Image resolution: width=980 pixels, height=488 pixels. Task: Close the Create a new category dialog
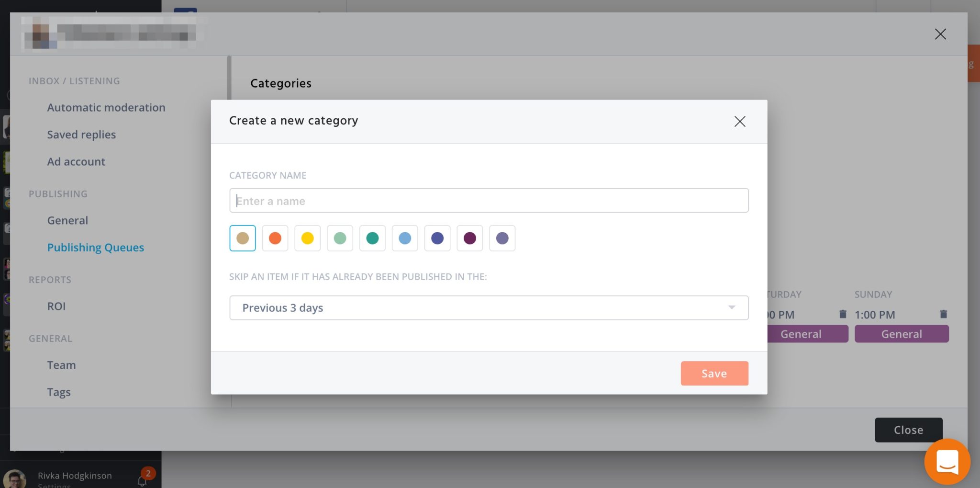pos(740,122)
